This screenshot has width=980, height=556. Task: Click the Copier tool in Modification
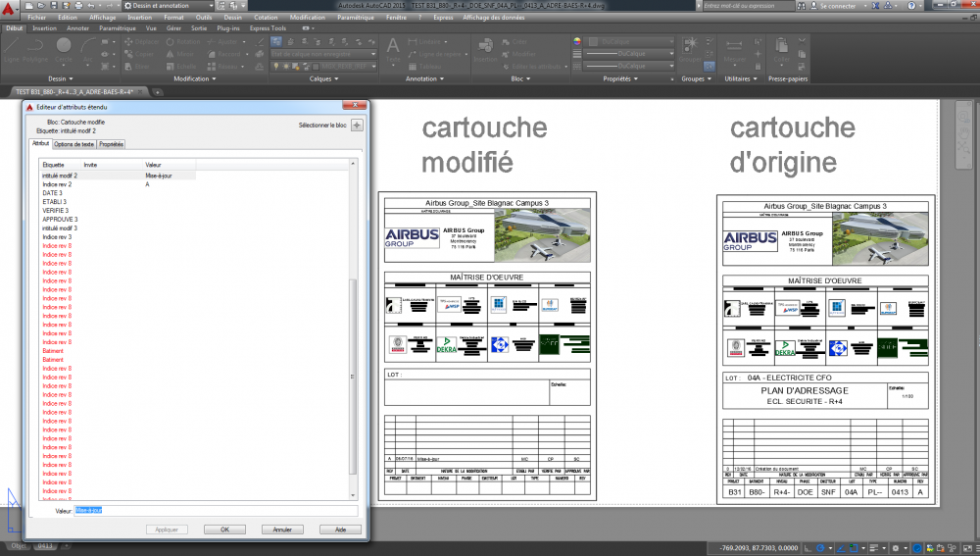click(139, 54)
